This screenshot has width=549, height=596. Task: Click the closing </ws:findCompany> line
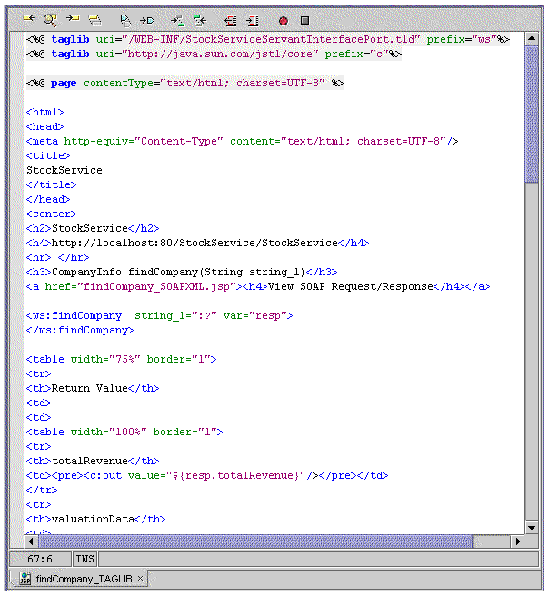80,330
